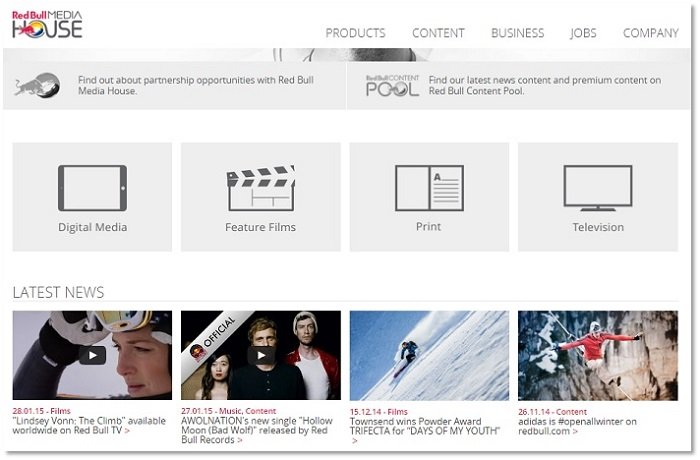Select the Print book icon
Image resolution: width=700 pixels, height=460 pixels.
pyautogui.click(x=429, y=188)
